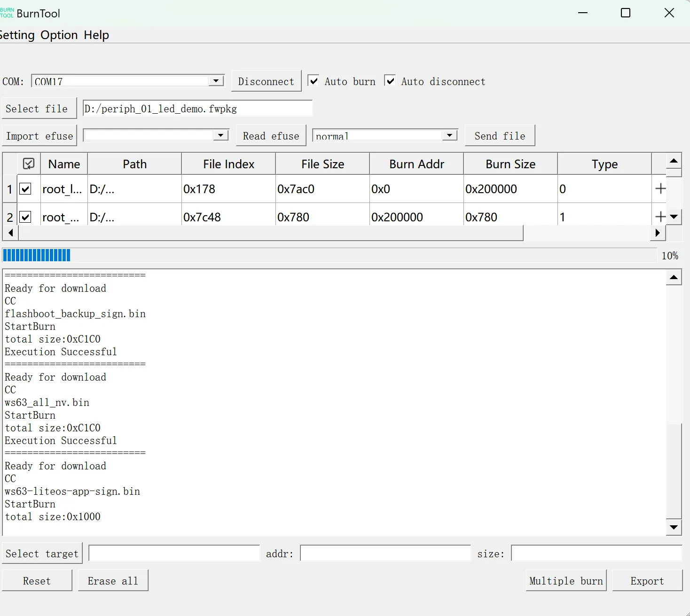The image size is (690, 616).
Task: Click the Name column header
Action: coord(64,164)
